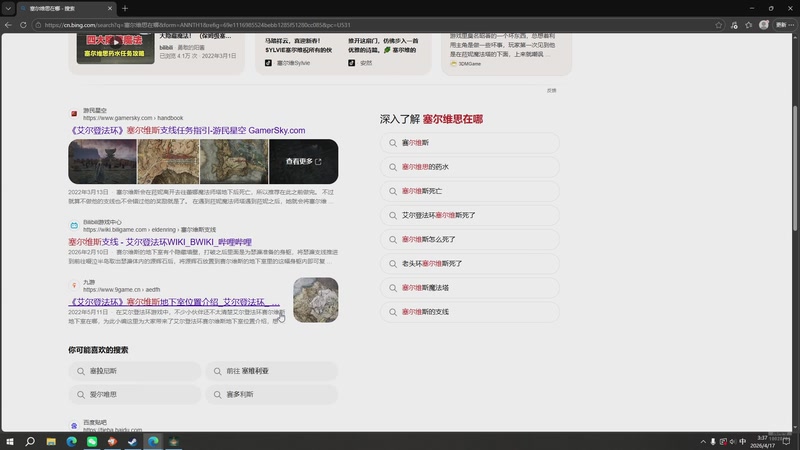Open the 9game 塞尔维斯地下室位置介绍 result

[174, 302]
